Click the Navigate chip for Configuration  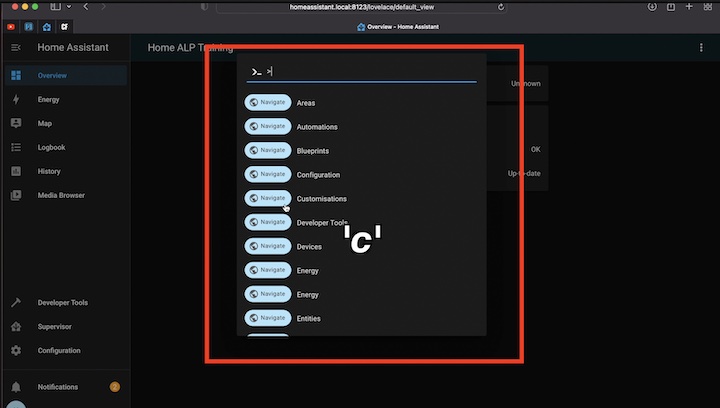[x=268, y=174]
